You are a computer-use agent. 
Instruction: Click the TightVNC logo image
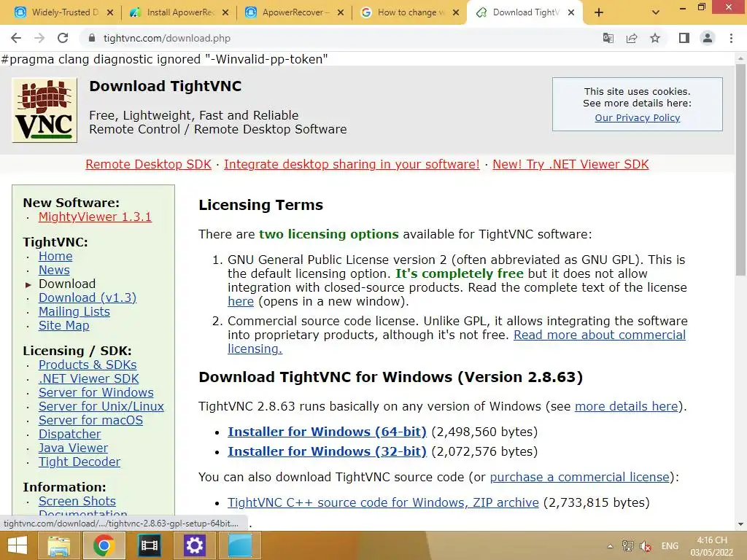(x=44, y=110)
